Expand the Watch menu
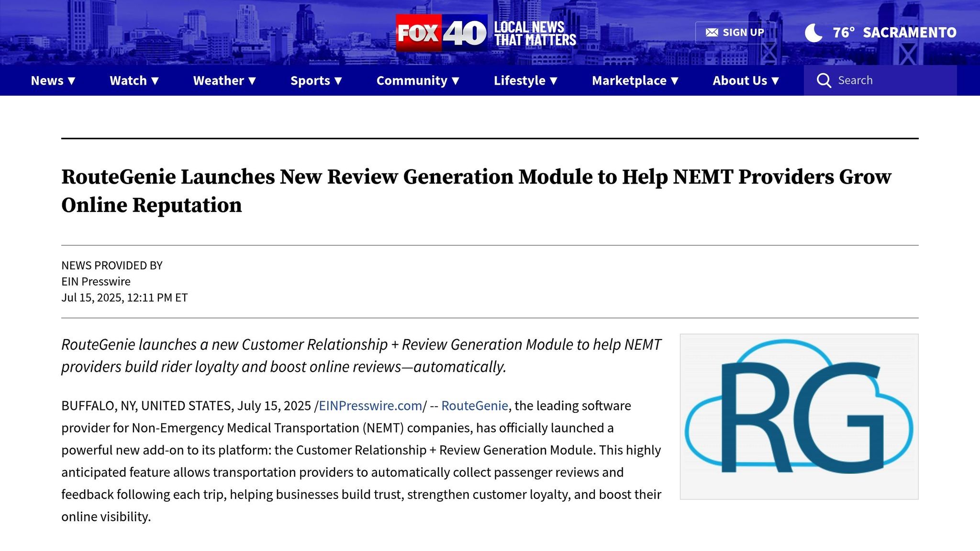 click(x=134, y=80)
